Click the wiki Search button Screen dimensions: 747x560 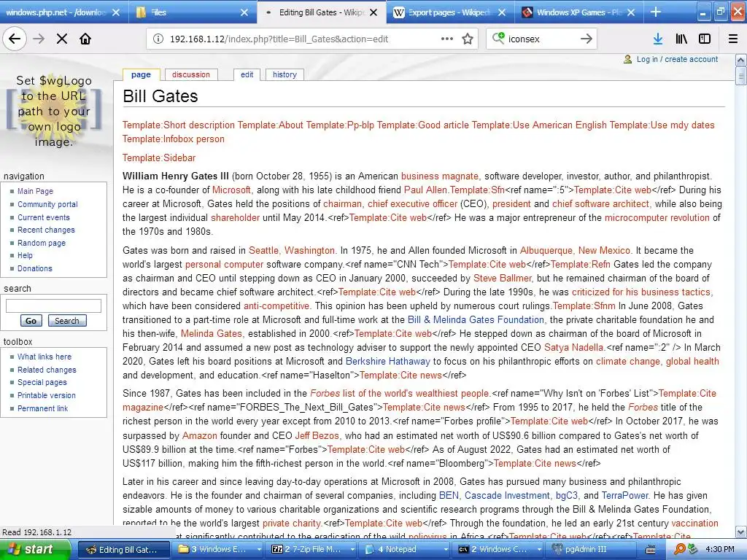[66, 321]
